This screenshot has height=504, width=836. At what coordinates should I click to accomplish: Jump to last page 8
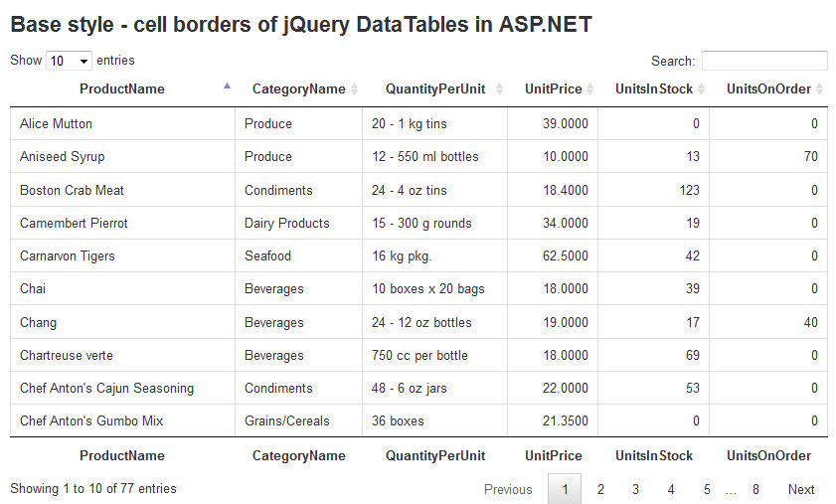click(755, 490)
